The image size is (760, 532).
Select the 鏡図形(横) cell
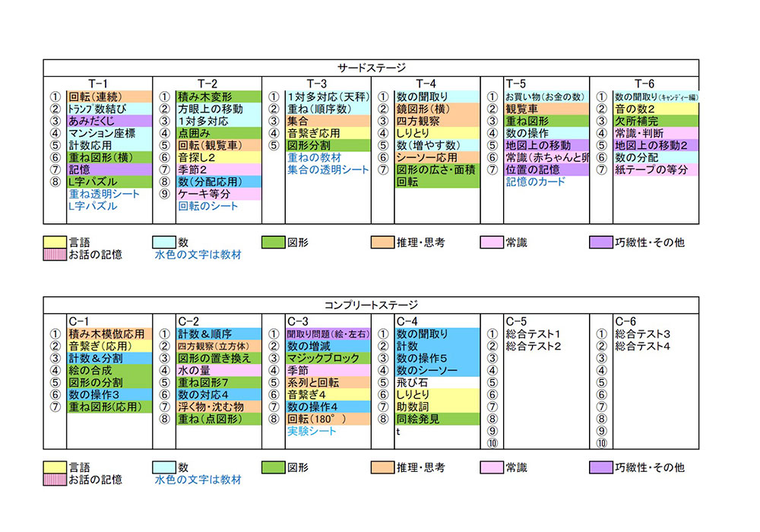point(437,109)
